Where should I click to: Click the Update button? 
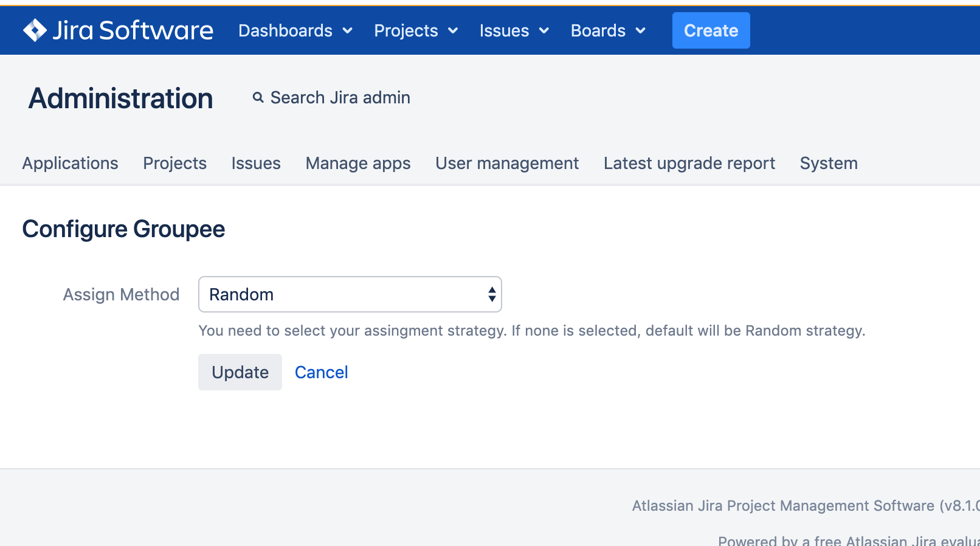[240, 372]
